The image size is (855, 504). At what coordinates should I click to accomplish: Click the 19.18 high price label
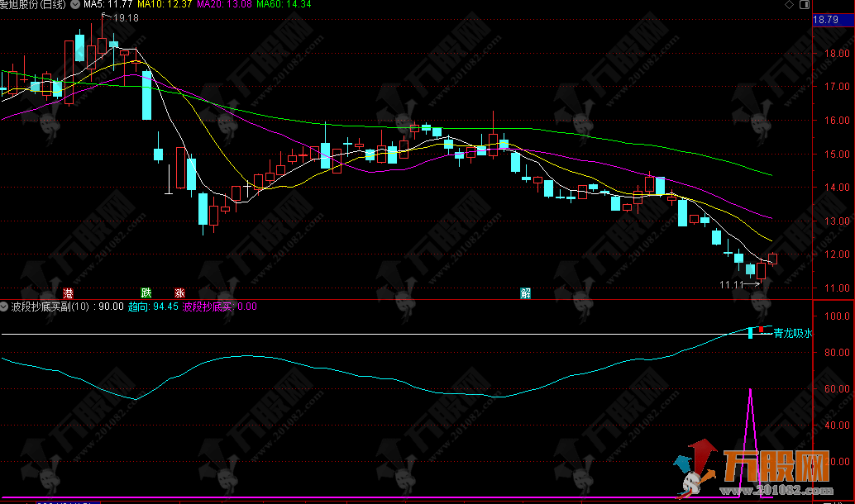tap(126, 18)
